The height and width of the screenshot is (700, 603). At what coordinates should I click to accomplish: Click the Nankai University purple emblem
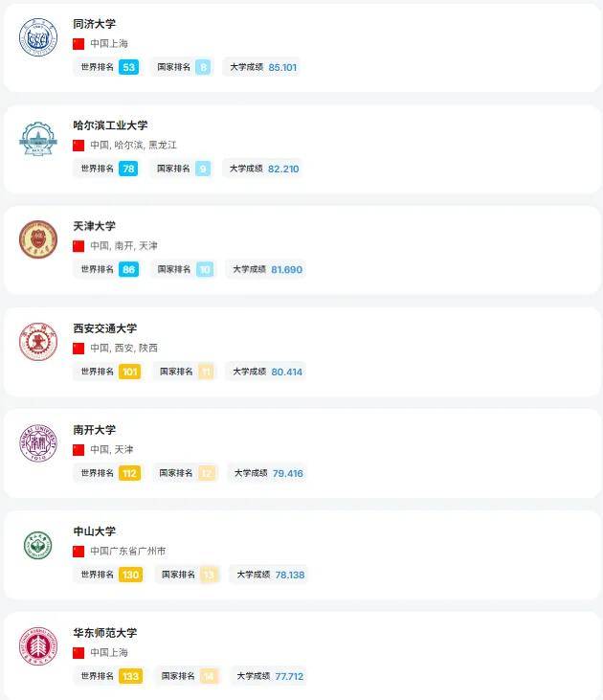pyautogui.click(x=38, y=443)
